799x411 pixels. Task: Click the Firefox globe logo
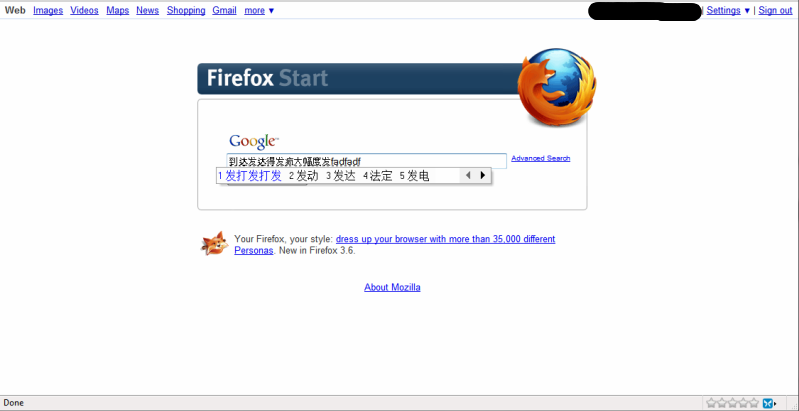point(557,87)
